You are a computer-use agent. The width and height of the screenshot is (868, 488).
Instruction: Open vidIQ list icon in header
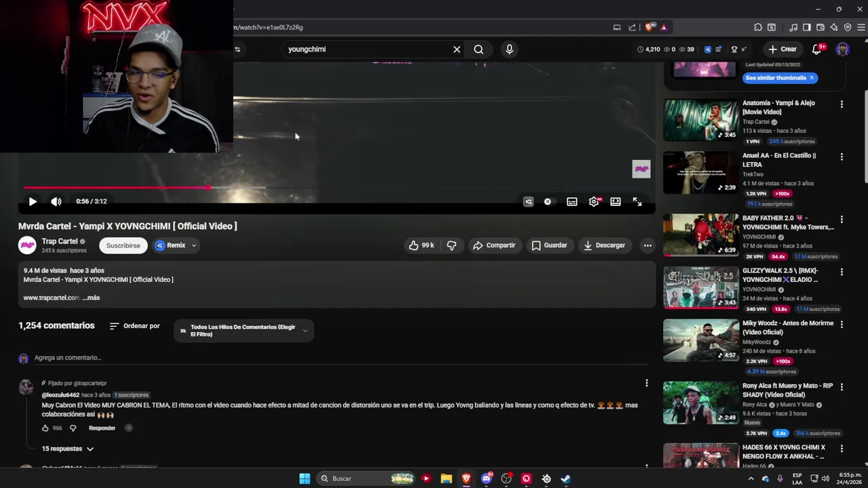pyautogui.click(x=719, y=49)
